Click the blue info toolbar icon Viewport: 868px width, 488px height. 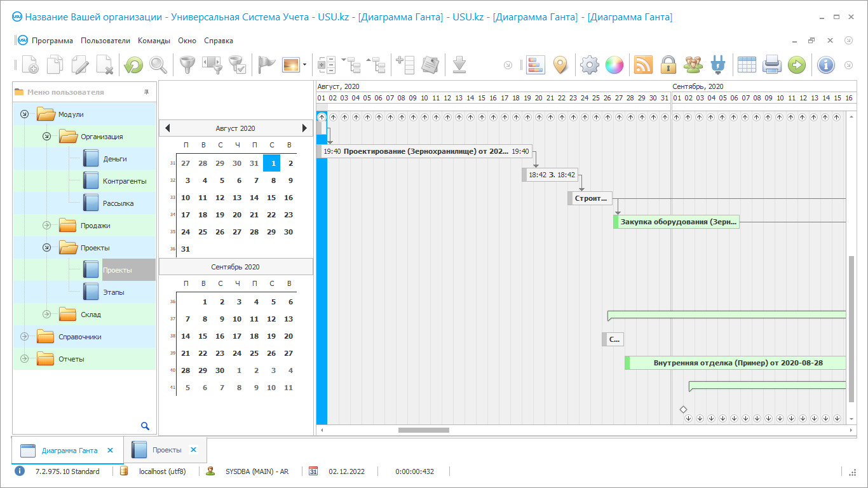coord(825,64)
